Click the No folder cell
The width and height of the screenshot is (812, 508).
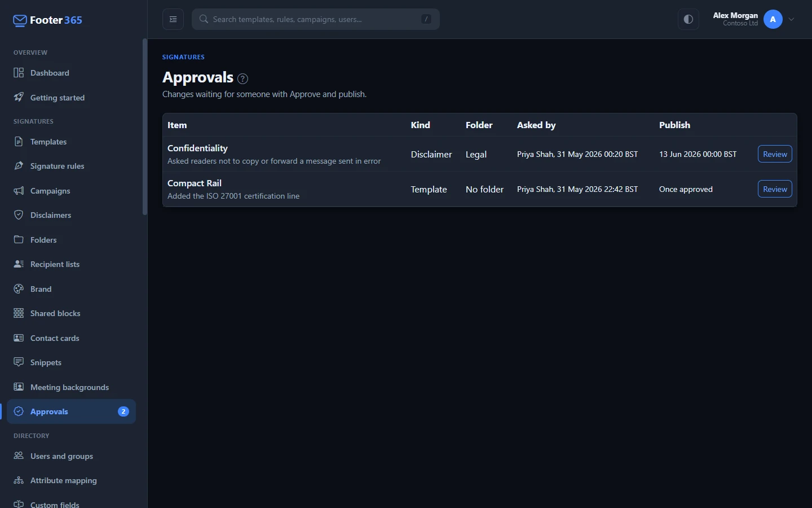point(484,189)
